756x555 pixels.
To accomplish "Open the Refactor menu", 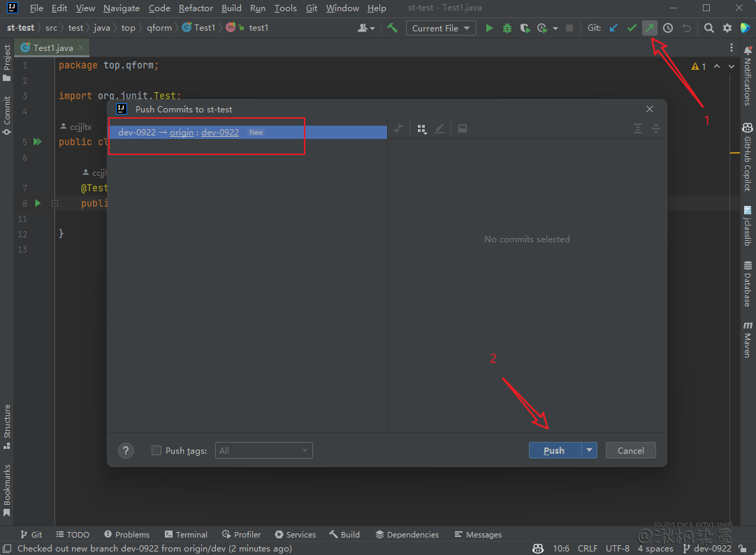I will (196, 8).
